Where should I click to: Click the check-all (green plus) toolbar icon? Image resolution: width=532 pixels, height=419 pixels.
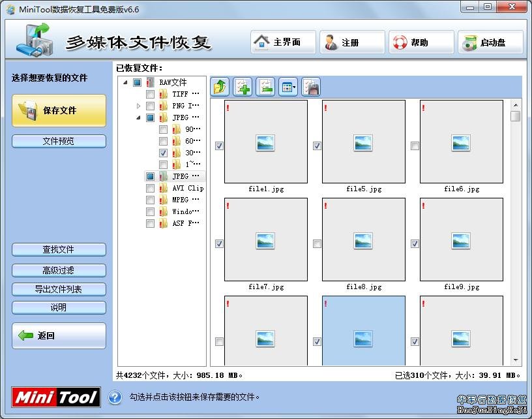[x=243, y=87]
